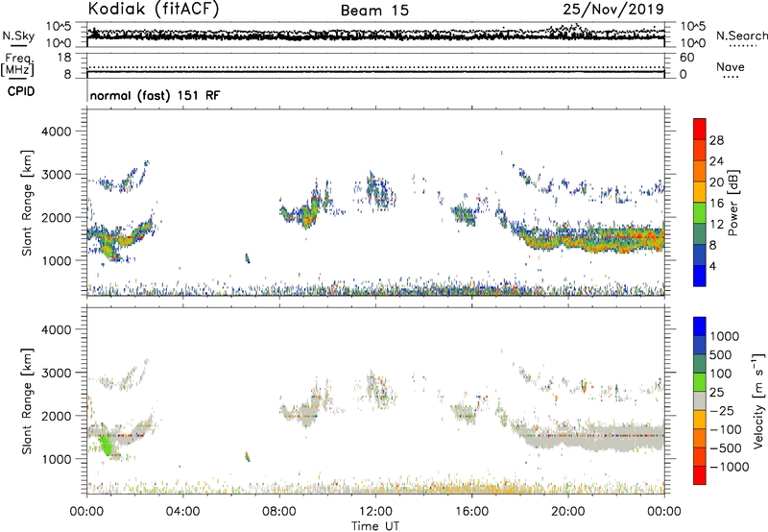
Task: Click the "Beam 15" header label
Action: click(x=374, y=11)
